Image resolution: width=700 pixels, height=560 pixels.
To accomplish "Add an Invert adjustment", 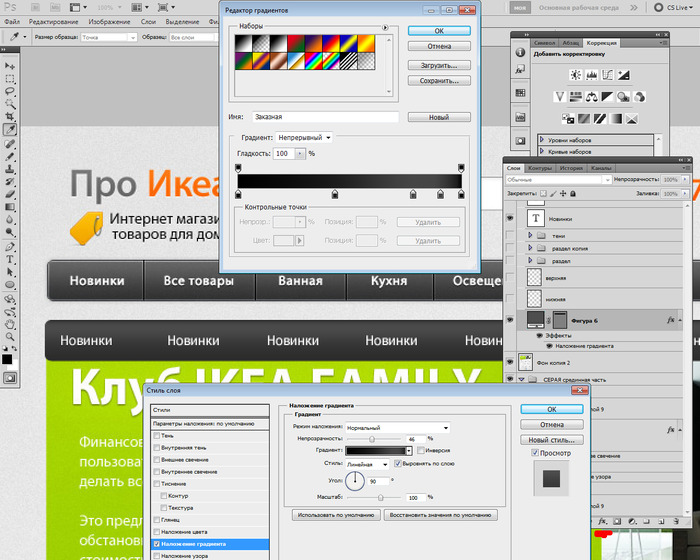I will tap(568, 119).
